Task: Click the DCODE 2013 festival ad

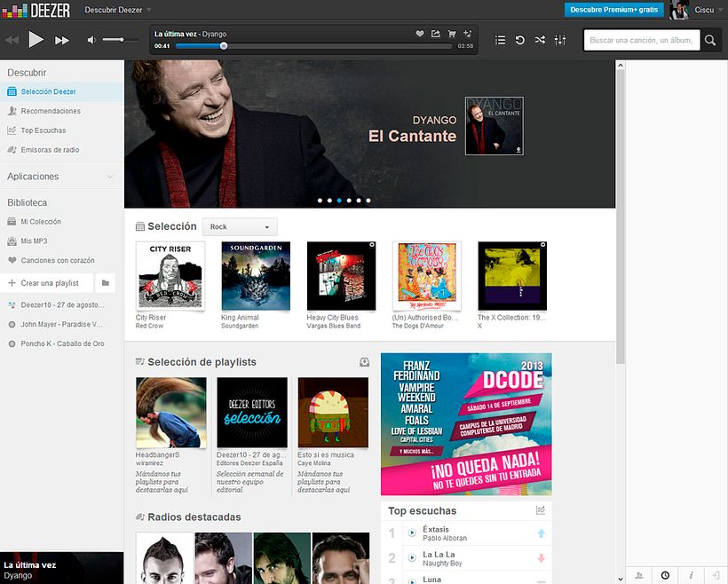Action: click(x=466, y=424)
